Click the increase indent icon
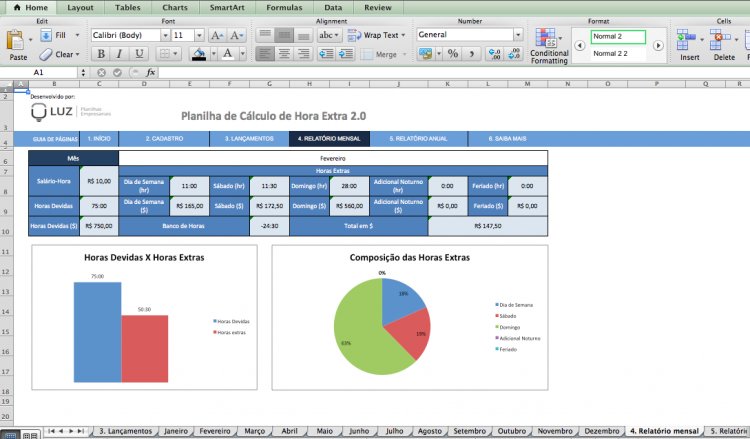This screenshot has width=750, height=439. click(345, 54)
